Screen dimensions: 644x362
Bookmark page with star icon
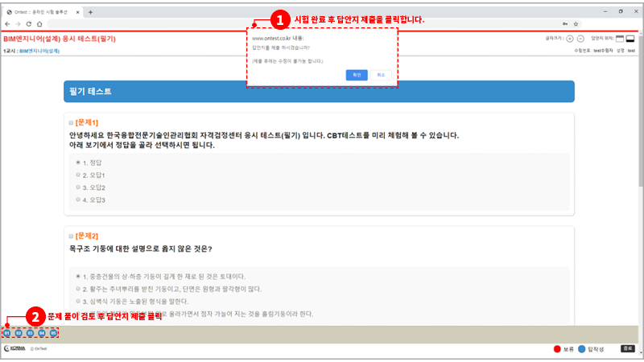pyautogui.click(x=576, y=24)
